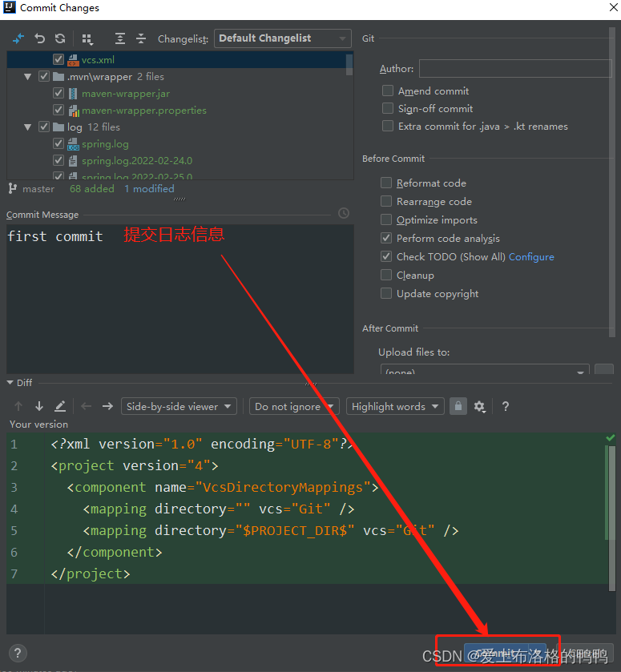The image size is (621, 672).
Task: Go to next difference down arrow
Action: pyautogui.click(x=39, y=406)
